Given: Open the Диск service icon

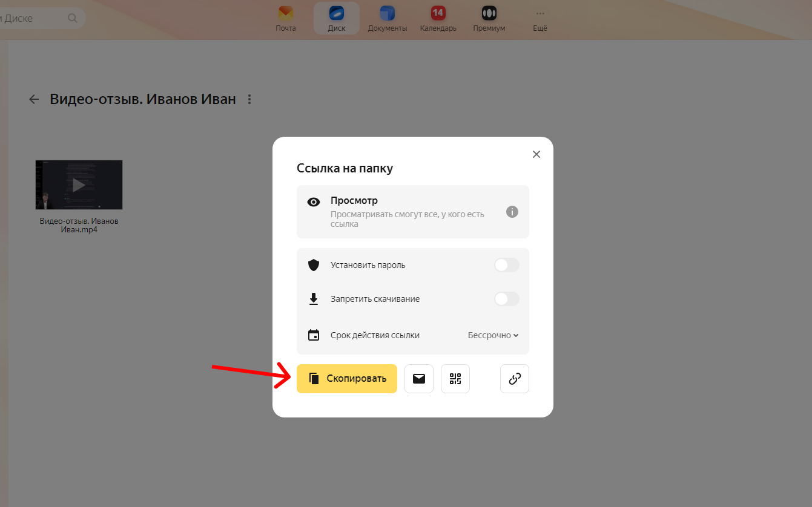Looking at the screenshot, I should [337, 19].
